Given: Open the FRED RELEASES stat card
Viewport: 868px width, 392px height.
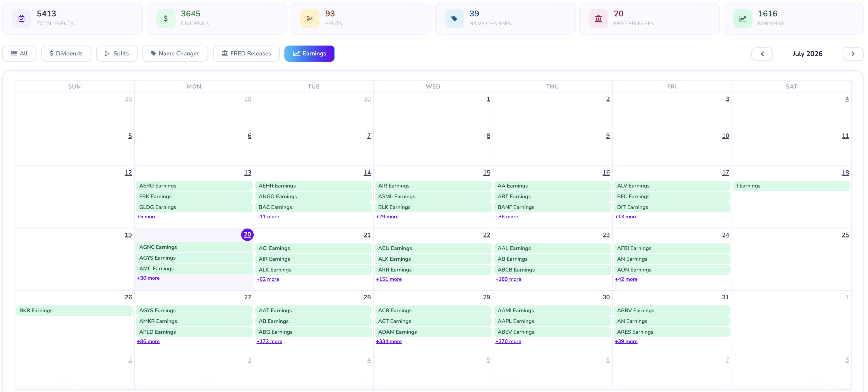Looking at the screenshot, I should 649,18.
